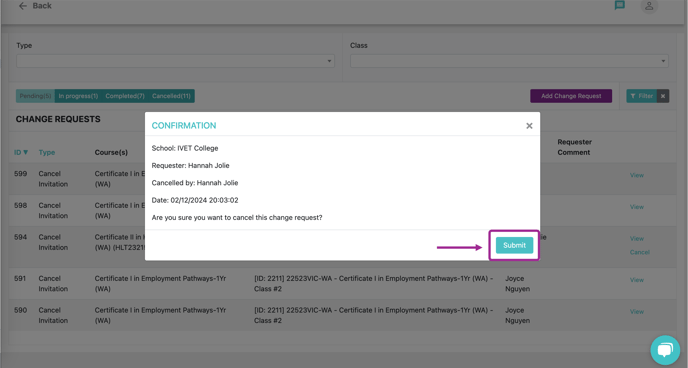The height and width of the screenshot is (368, 688).
Task: Switch to the In progress(1) tab
Action: point(78,96)
